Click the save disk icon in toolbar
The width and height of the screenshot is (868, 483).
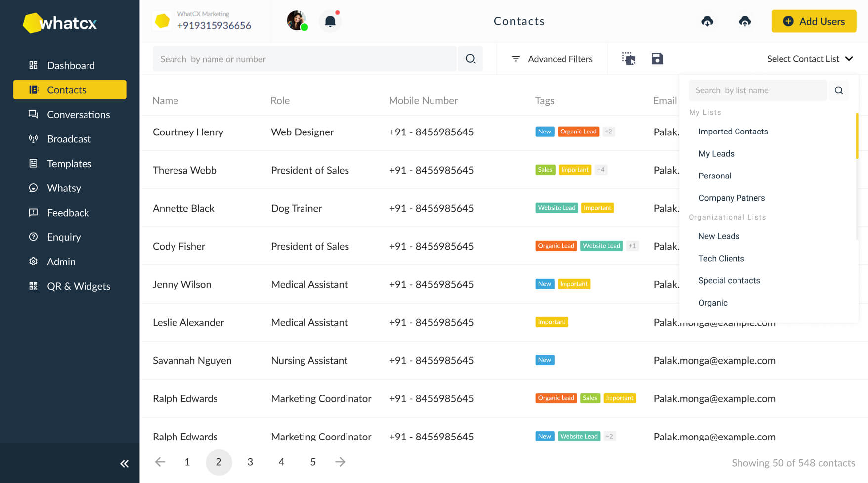click(x=657, y=59)
